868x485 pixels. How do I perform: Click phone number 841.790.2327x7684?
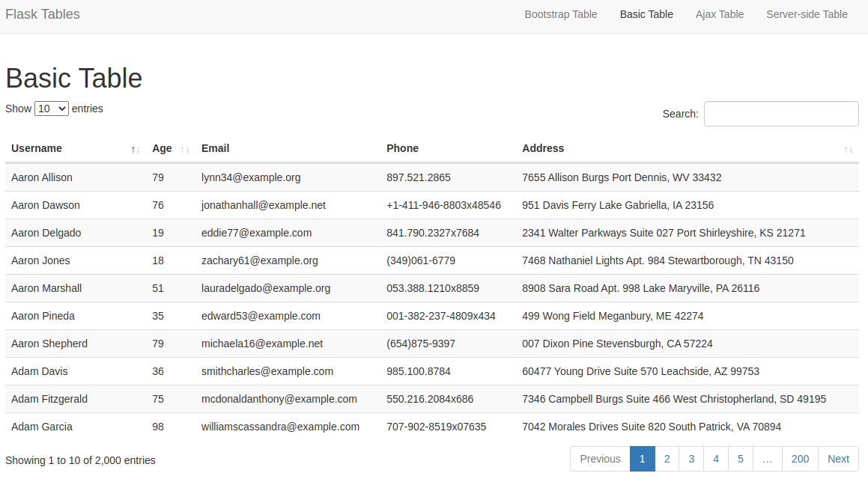click(x=433, y=233)
